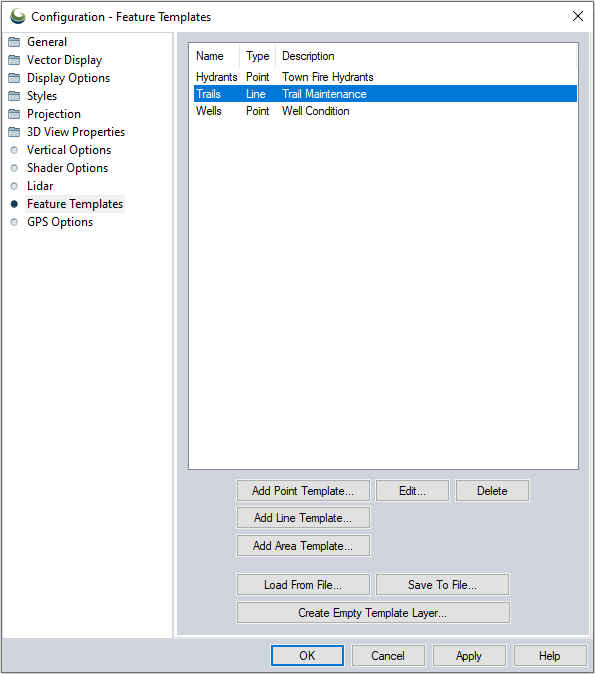Edit the selected template
Image resolution: width=595 pixels, height=674 pixels.
click(x=412, y=491)
